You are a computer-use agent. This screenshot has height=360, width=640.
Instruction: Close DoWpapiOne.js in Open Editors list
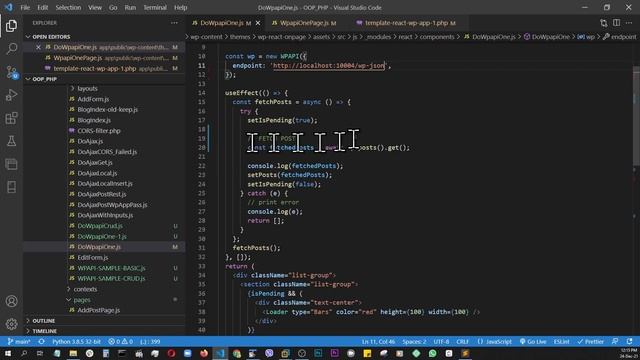pyautogui.click(x=38, y=47)
